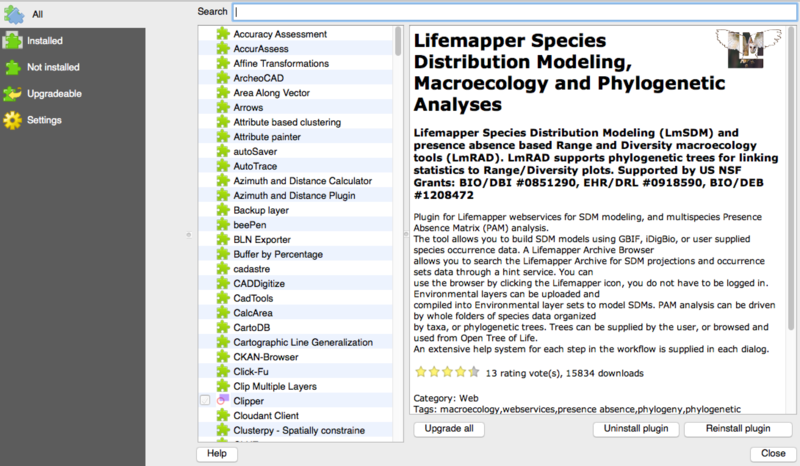This screenshot has height=466, width=800.
Task: Click the Affine Transformations plugin icon
Action: pyautogui.click(x=223, y=63)
